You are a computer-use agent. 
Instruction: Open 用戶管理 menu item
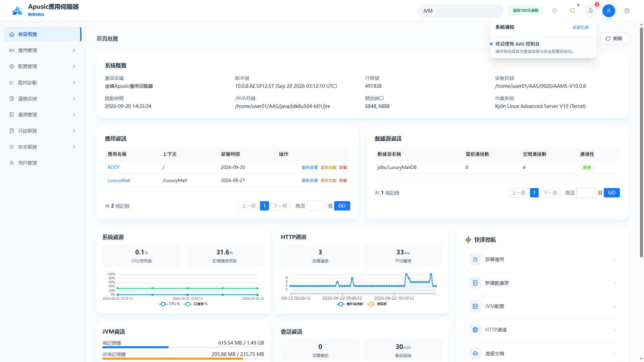43,163
